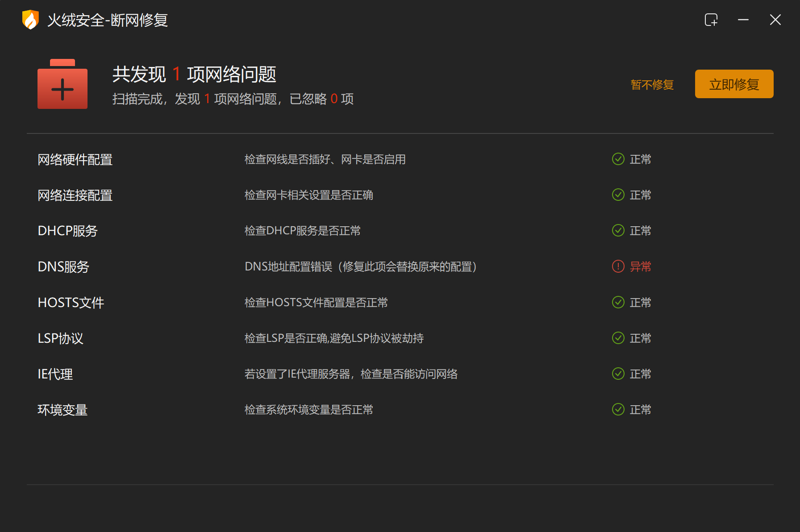This screenshot has height=532, width=800.
Task: Click 正常 status in LSP协议 row
Action: pyautogui.click(x=640, y=338)
